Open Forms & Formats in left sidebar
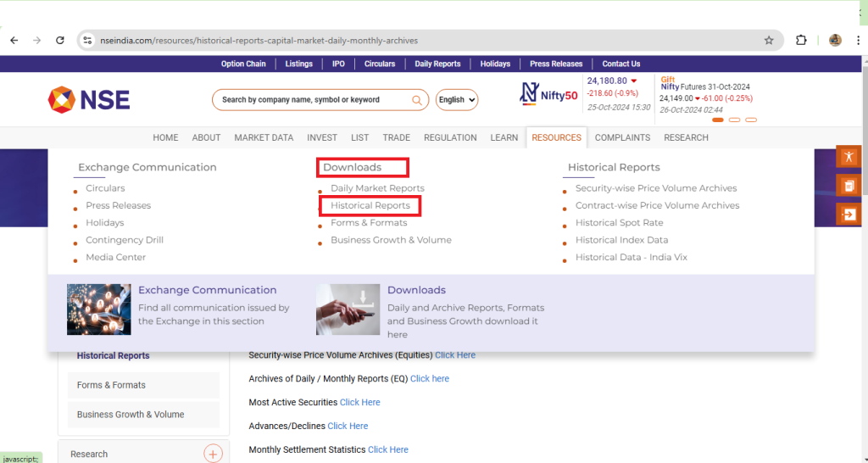Image resolution: width=868 pixels, height=463 pixels. tap(143, 385)
